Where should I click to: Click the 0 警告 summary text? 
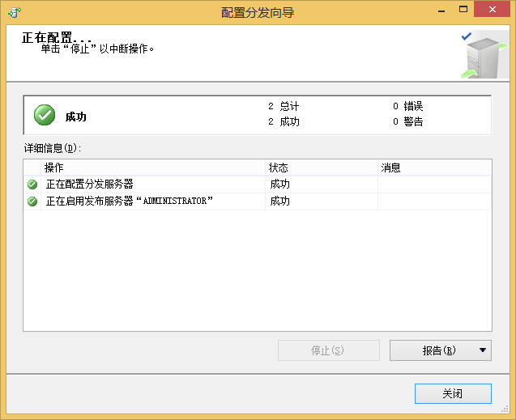(x=407, y=121)
